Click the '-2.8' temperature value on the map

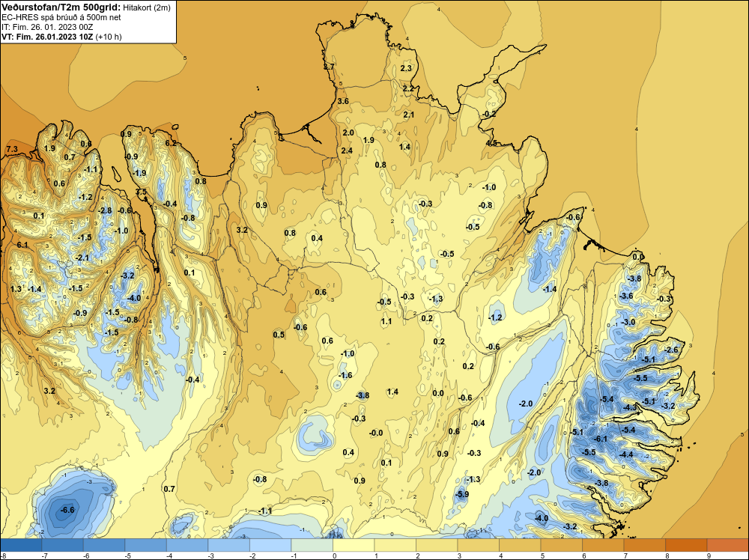click(105, 210)
